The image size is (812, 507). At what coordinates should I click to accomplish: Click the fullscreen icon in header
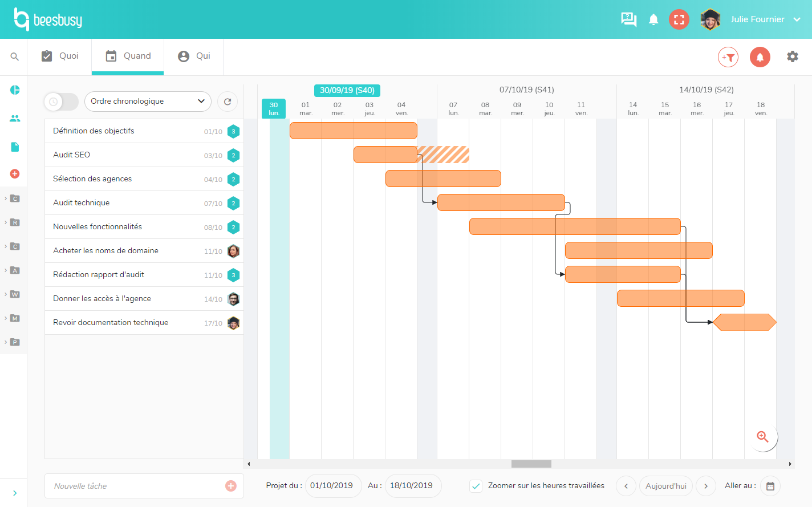(x=679, y=19)
